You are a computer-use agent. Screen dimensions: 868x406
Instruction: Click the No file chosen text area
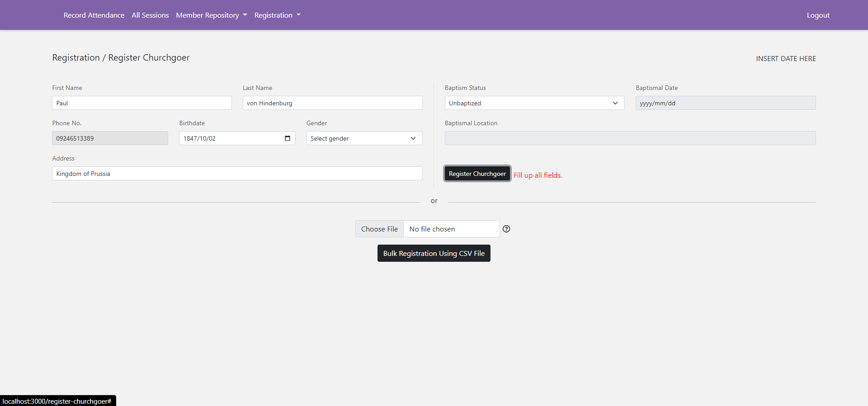click(451, 229)
